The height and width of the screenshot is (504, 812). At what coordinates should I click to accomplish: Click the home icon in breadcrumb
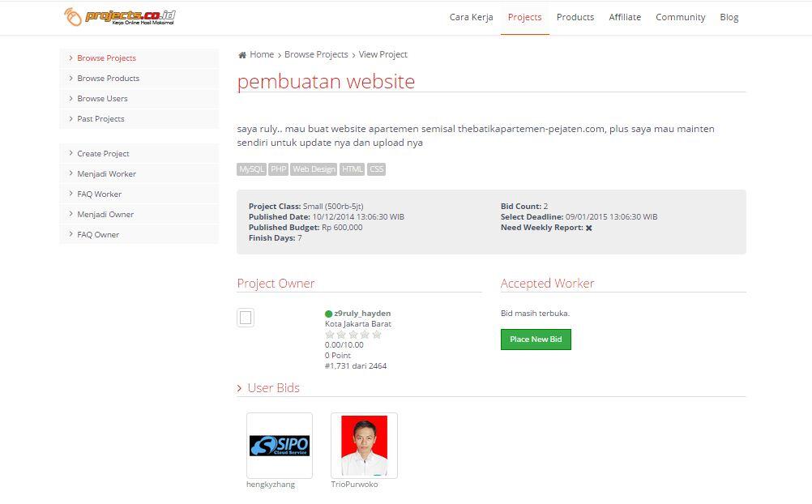241,55
